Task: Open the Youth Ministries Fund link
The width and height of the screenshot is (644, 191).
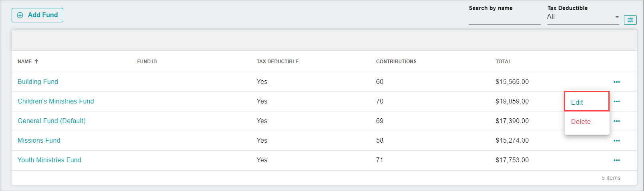Action: (x=49, y=160)
